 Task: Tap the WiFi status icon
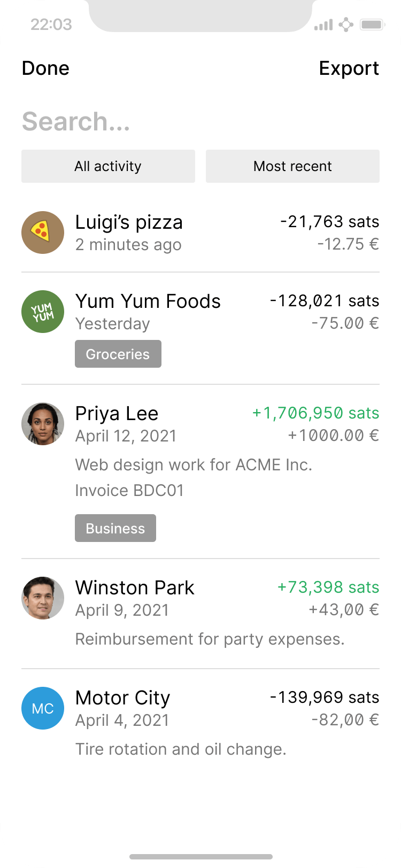(x=346, y=25)
